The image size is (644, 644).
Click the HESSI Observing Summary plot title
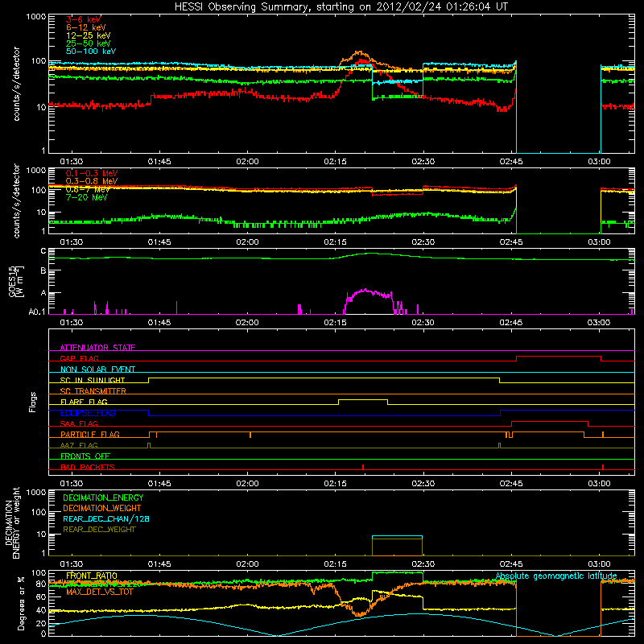point(341,7)
